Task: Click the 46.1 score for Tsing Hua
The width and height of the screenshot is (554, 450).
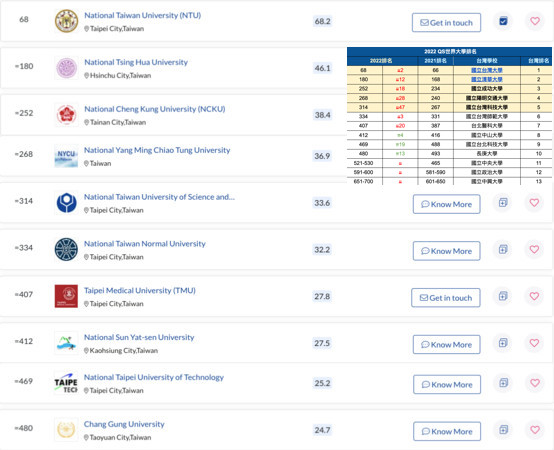Action: (x=323, y=68)
